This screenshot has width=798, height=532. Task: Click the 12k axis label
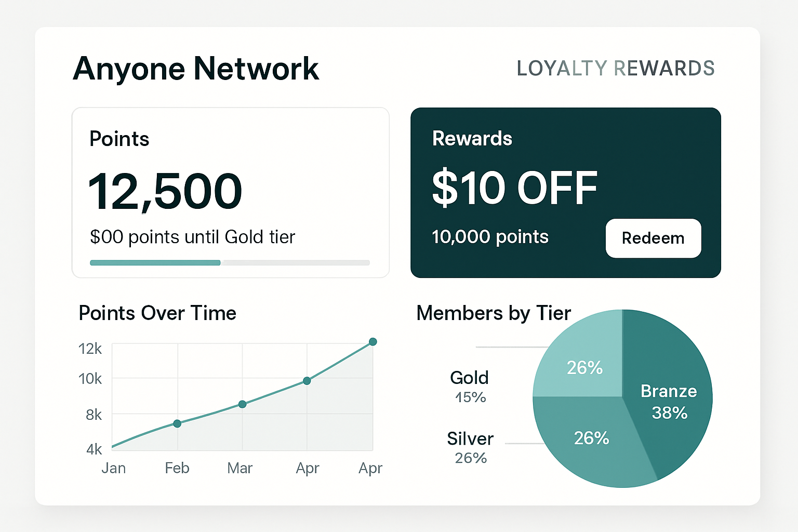pos(90,349)
